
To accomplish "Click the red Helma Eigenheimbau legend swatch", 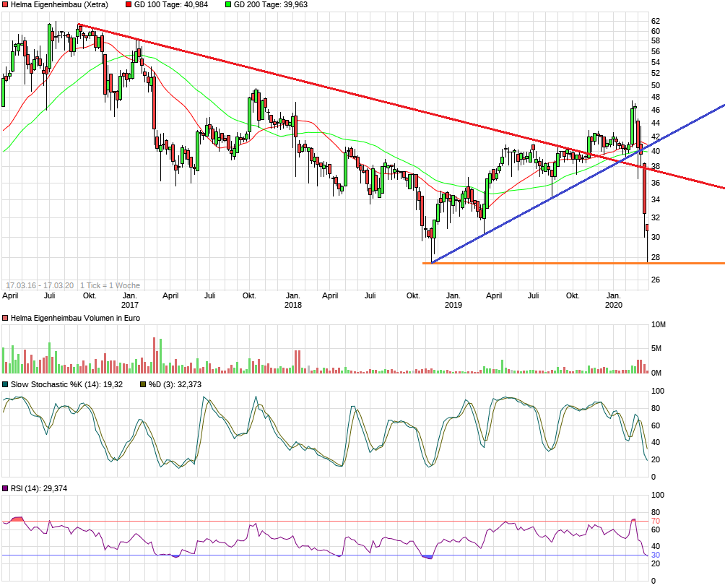I will click(5, 4).
